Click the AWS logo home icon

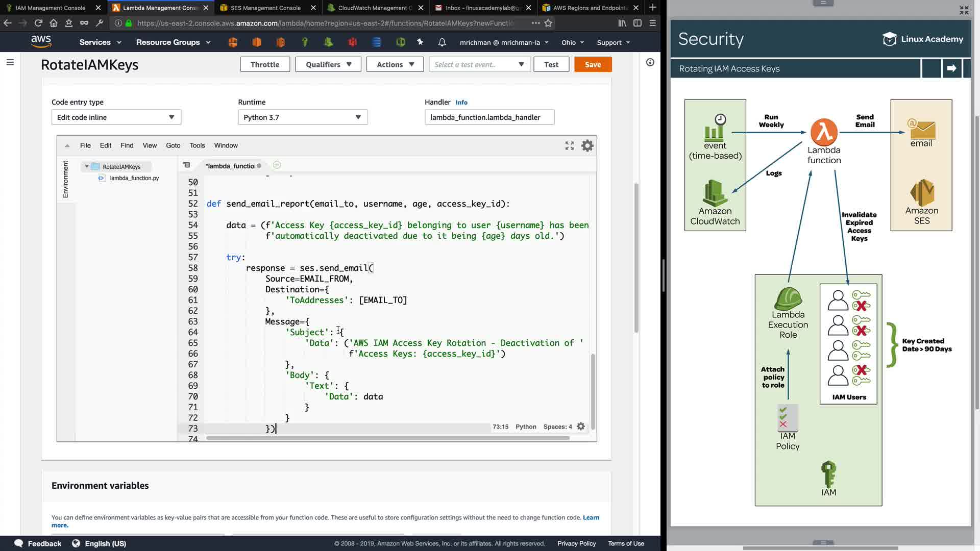(41, 42)
